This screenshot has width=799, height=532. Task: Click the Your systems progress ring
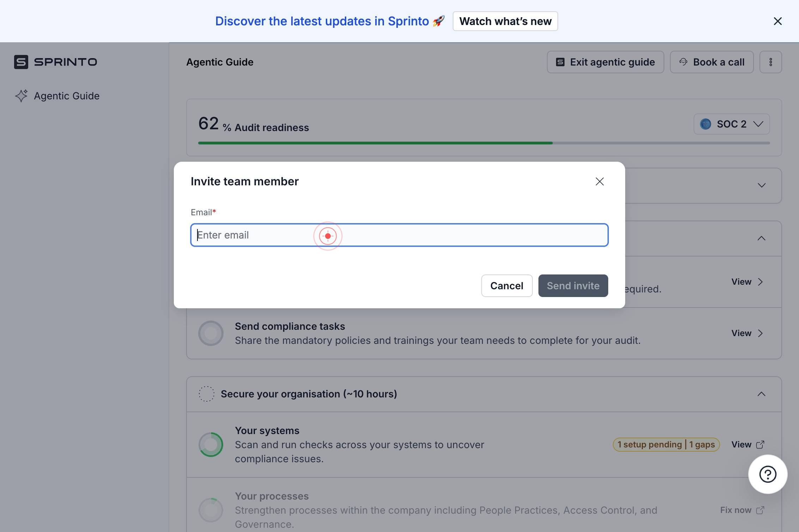(211, 445)
